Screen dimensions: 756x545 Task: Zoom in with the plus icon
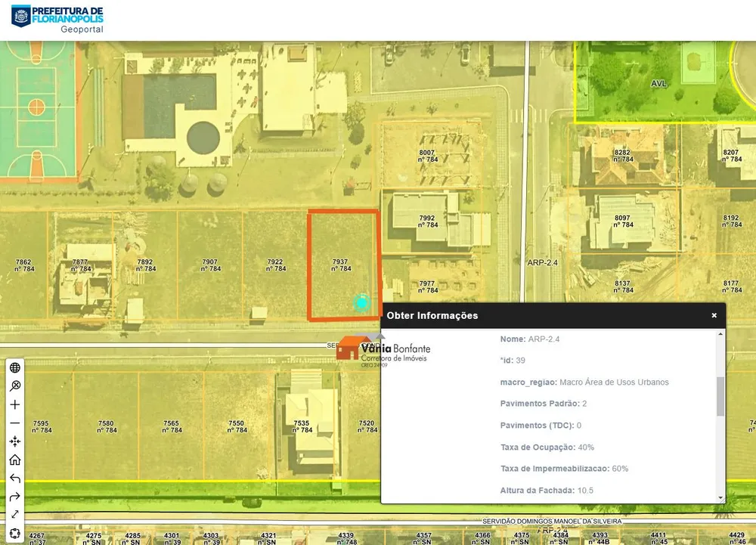tap(15, 404)
